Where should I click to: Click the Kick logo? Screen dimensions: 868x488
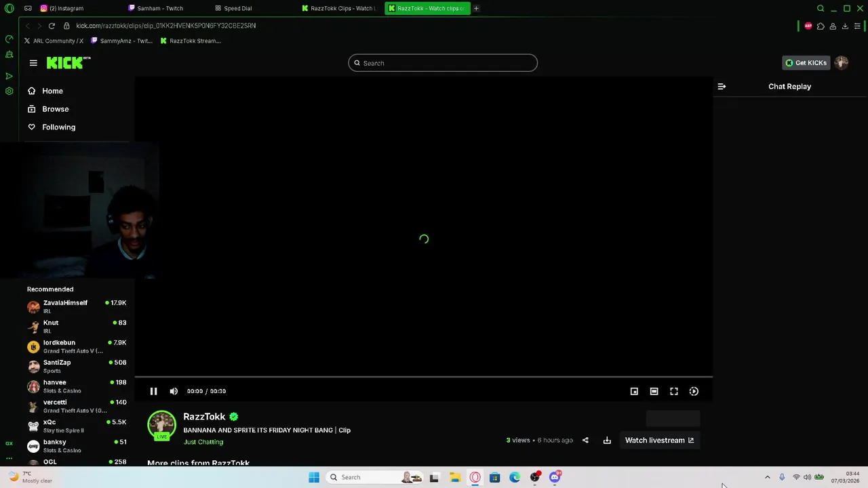(68, 63)
